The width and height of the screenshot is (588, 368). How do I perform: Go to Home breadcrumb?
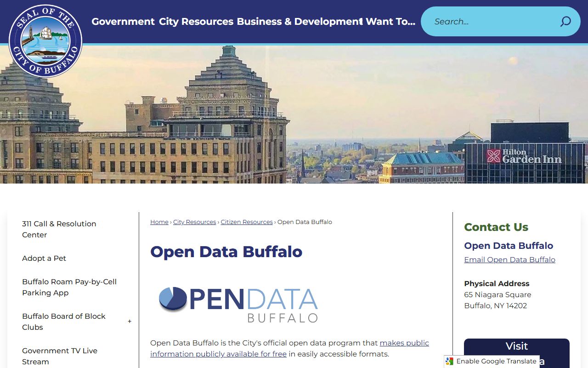[x=159, y=222]
